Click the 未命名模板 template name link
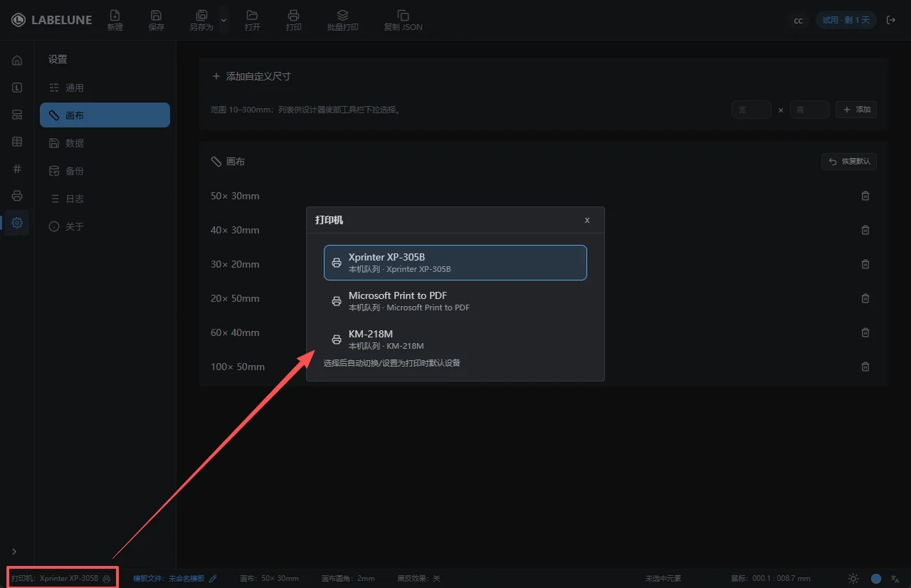The width and height of the screenshot is (911, 588). click(186, 578)
